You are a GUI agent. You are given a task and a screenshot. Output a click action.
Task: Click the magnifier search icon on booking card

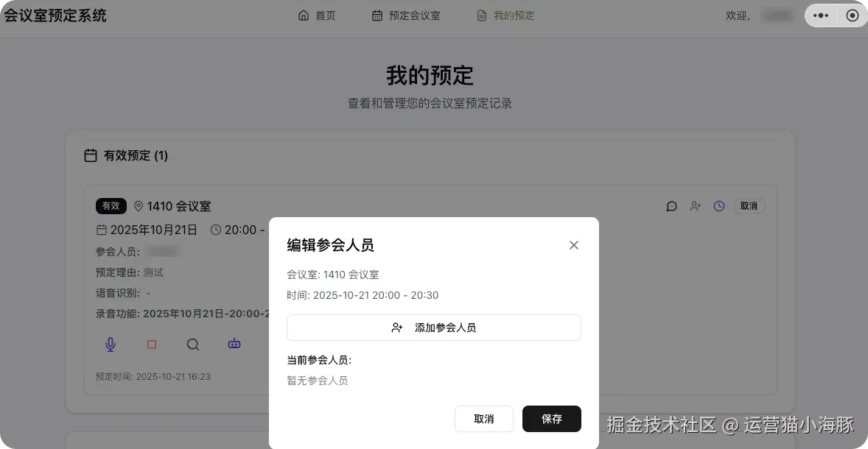coord(192,344)
